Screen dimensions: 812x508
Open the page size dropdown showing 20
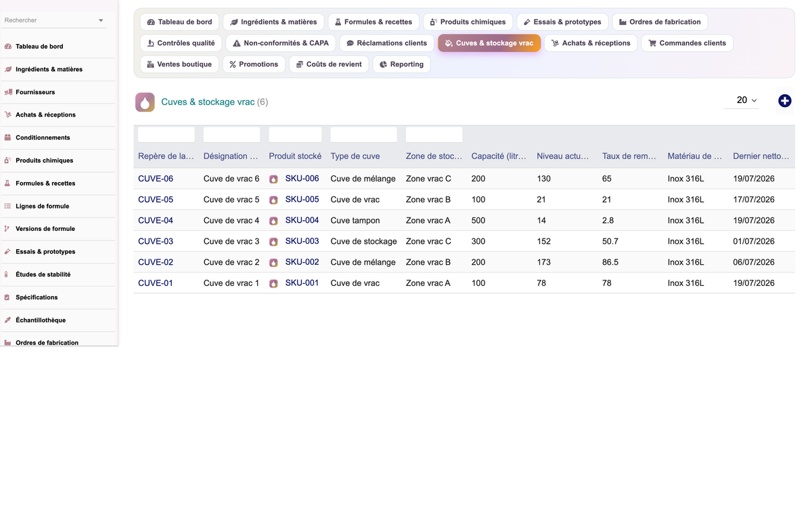point(741,100)
